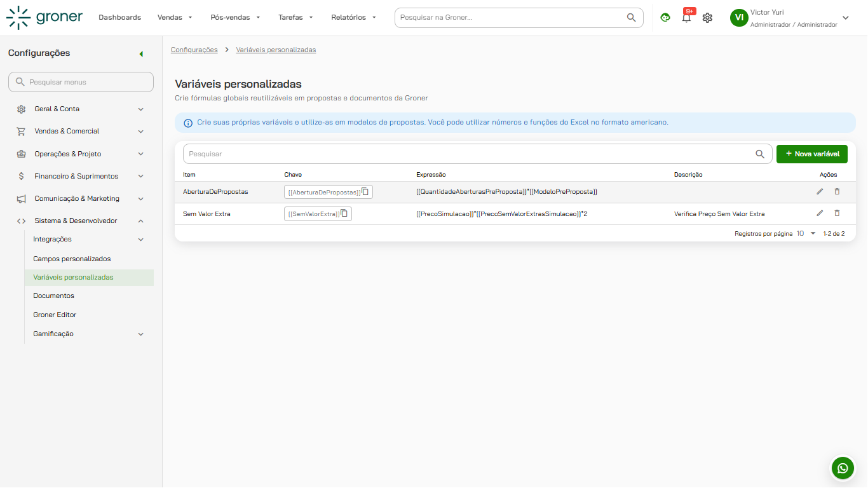The height and width of the screenshot is (488, 868).
Task: Click the Sistema & Desenvolvedor code icon
Action: click(22, 221)
